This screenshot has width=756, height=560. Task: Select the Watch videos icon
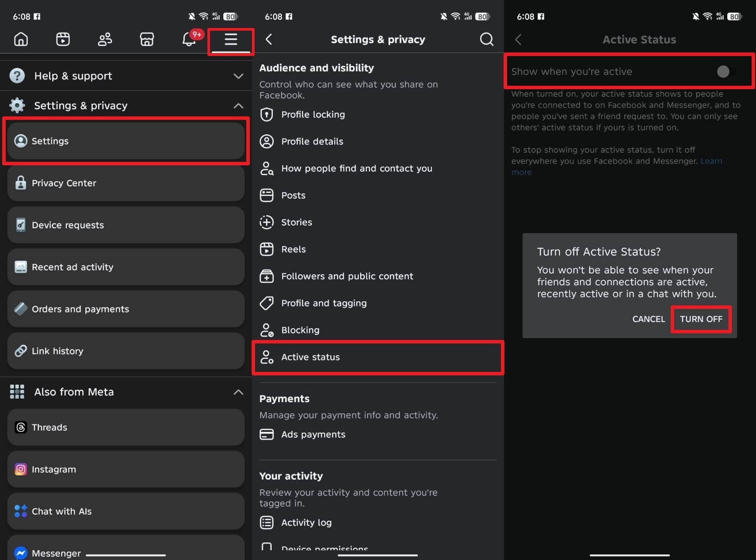click(x=63, y=39)
